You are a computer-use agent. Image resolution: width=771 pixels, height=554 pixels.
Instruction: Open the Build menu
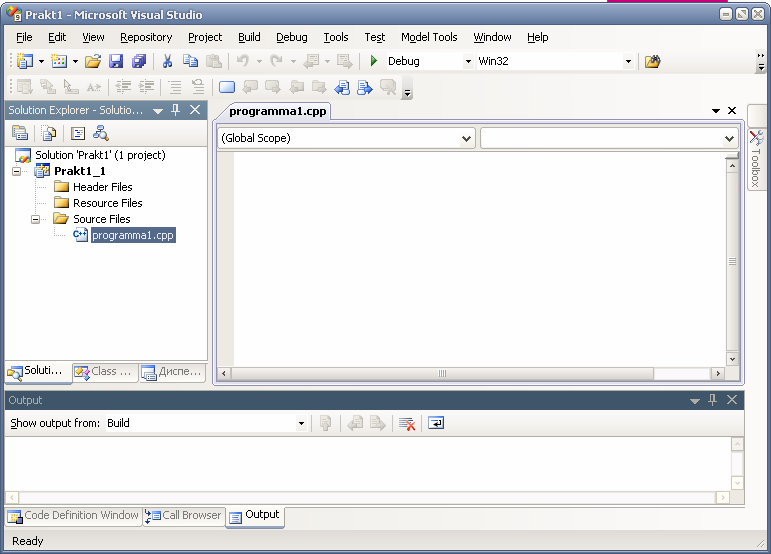[x=249, y=37]
